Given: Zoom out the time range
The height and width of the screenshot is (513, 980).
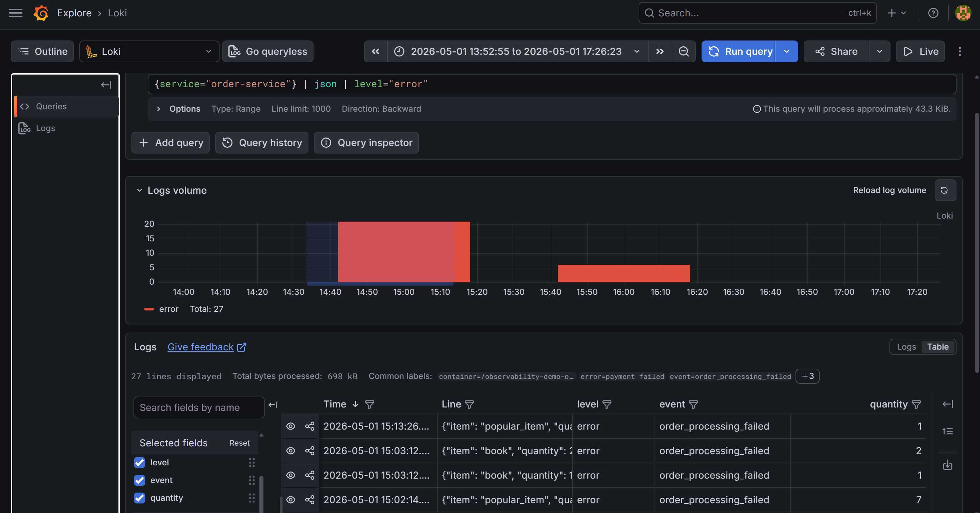Looking at the screenshot, I should pyautogui.click(x=684, y=51).
